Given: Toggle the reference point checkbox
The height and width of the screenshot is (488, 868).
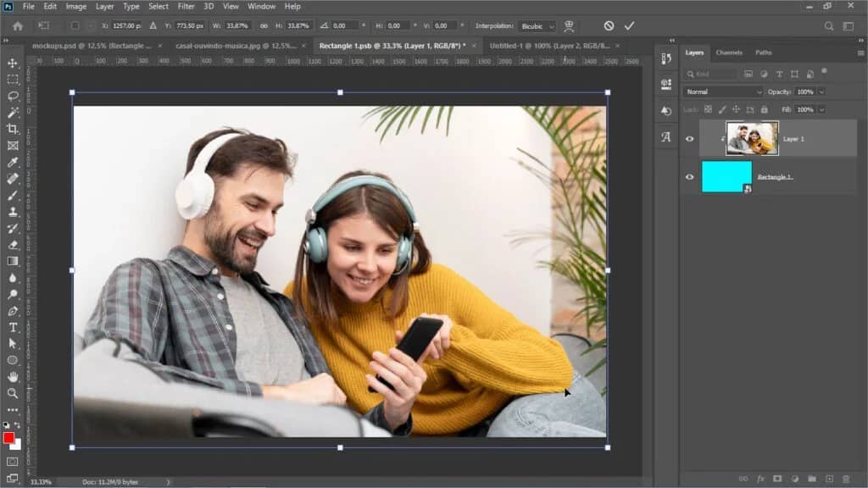Looking at the screenshot, I should tap(75, 26).
